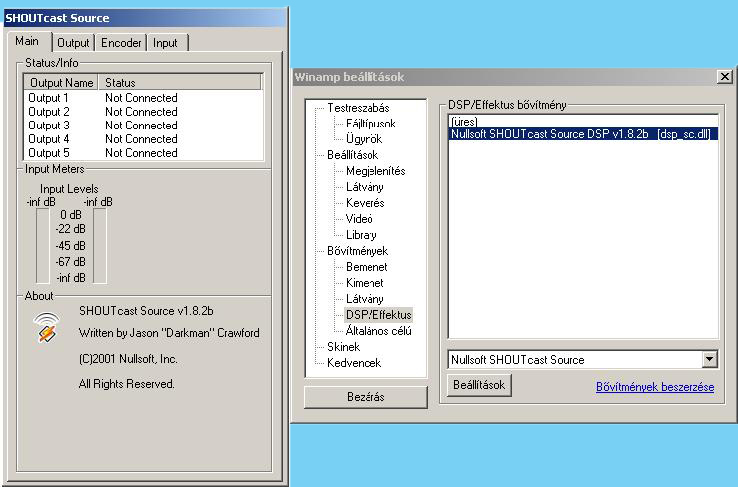Select Fájltípusok in the settings tree

pos(370,124)
